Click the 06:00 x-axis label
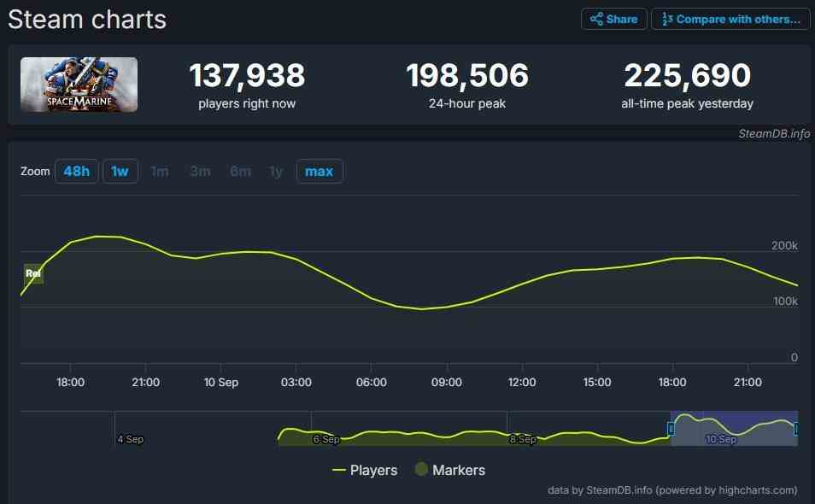Image resolution: width=815 pixels, height=504 pixels. tap(371, 383)
